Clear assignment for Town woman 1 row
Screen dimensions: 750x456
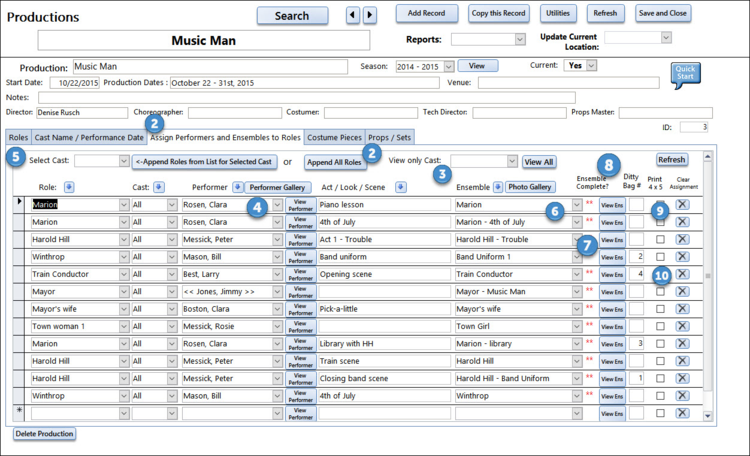[683, 326]
